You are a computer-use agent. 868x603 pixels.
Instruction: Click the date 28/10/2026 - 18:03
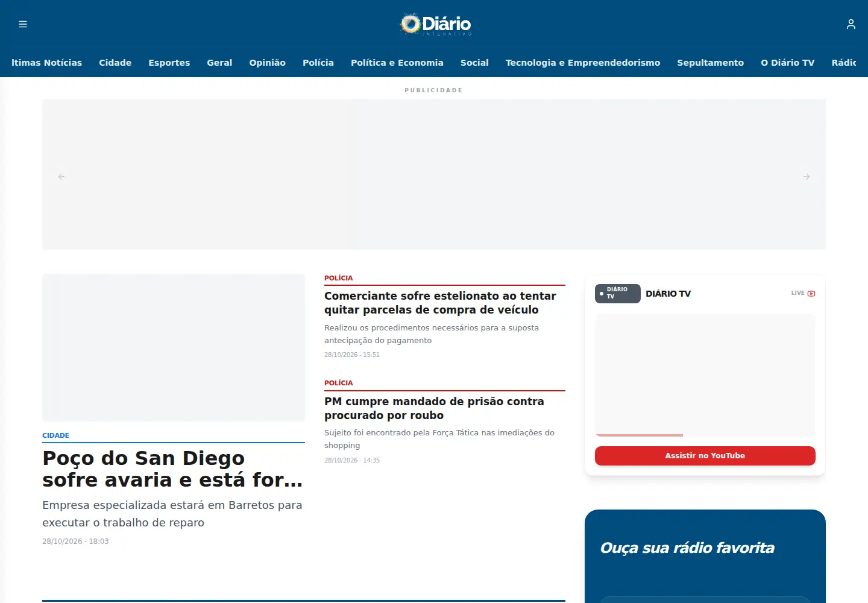[75, 541]
